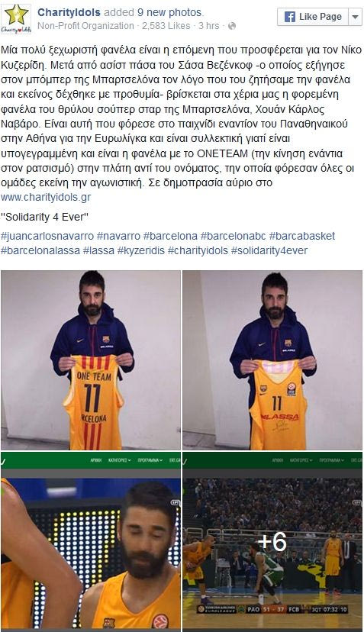This screenshot has width=364, height=632.
Task: Click the 3 hrs timestamp
Action: 209,26
